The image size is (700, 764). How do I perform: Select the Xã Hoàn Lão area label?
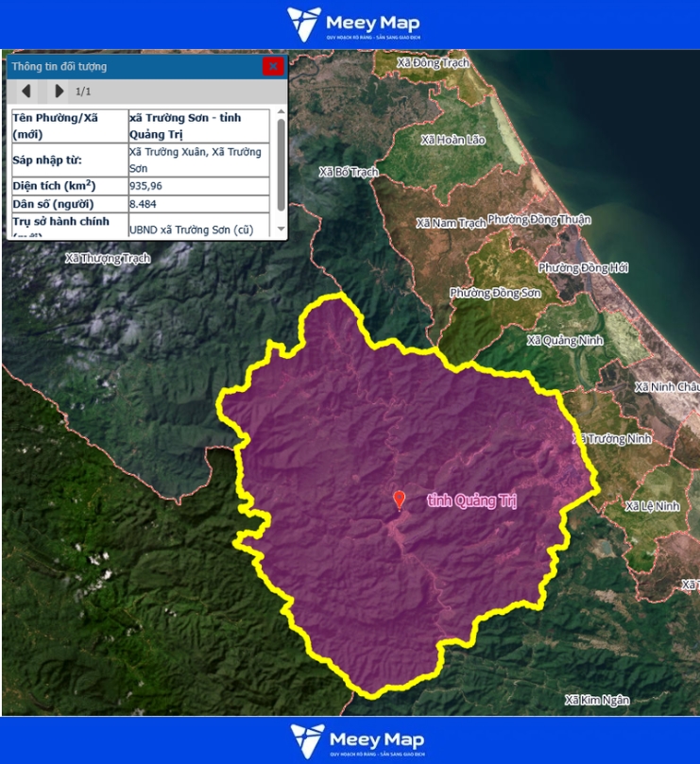(452, 140)
